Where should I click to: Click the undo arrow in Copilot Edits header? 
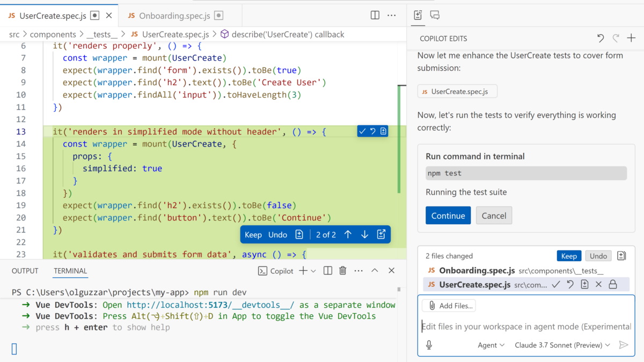(x=601, y=38)
